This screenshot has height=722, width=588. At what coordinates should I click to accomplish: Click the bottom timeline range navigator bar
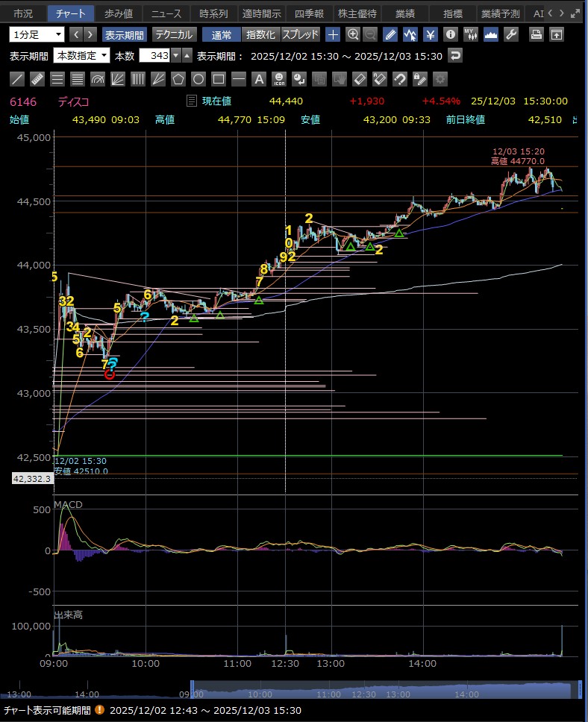tap(384, 688)
